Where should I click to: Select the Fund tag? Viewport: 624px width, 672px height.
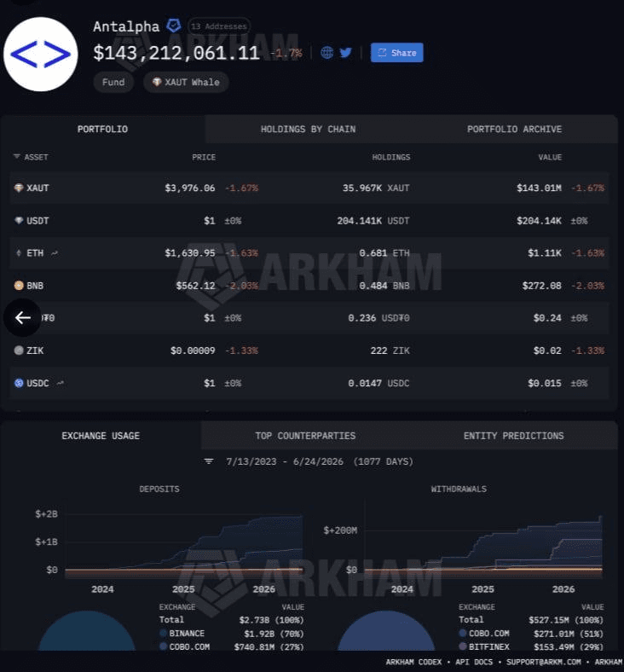pyautogui.click(x=113, y=82)
